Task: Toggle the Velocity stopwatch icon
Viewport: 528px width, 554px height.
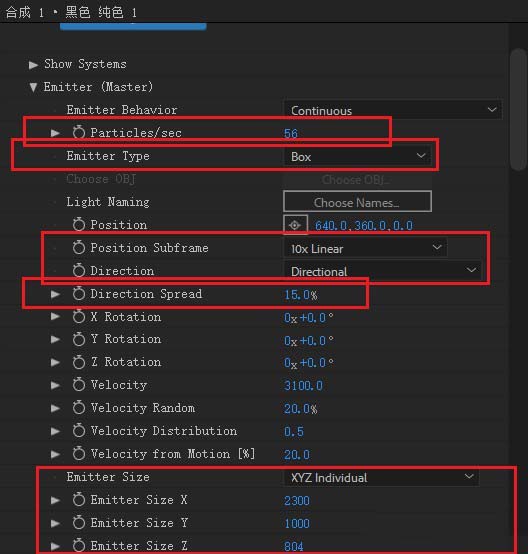Action: 79,385
